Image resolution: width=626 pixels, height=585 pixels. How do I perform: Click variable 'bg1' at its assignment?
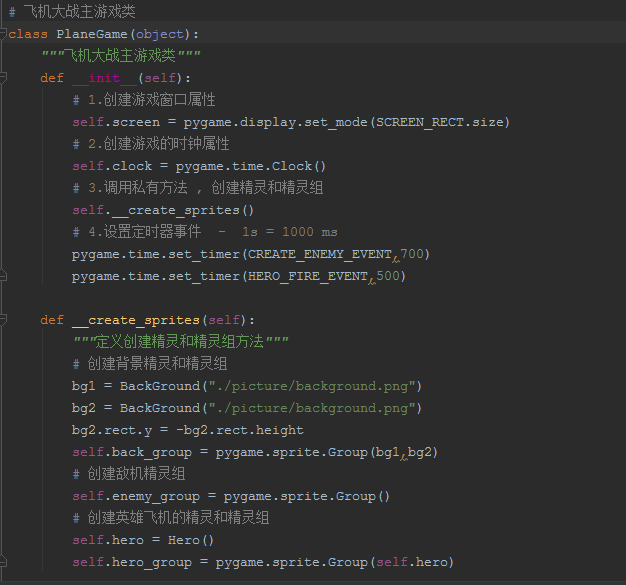click(x=84, y=386)
